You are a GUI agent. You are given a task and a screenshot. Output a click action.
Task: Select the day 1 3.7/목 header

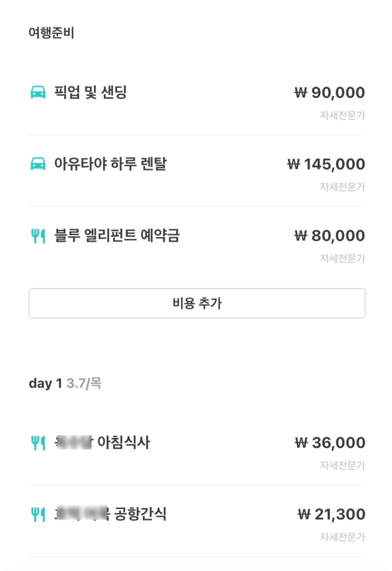[65, 383]
